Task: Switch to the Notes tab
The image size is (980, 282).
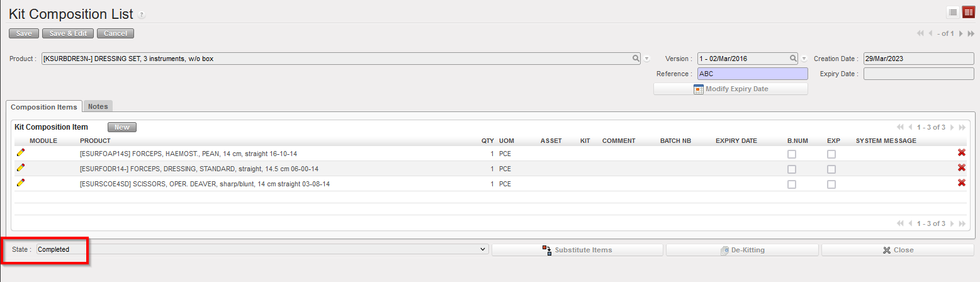Action: [x=98, y=106]
